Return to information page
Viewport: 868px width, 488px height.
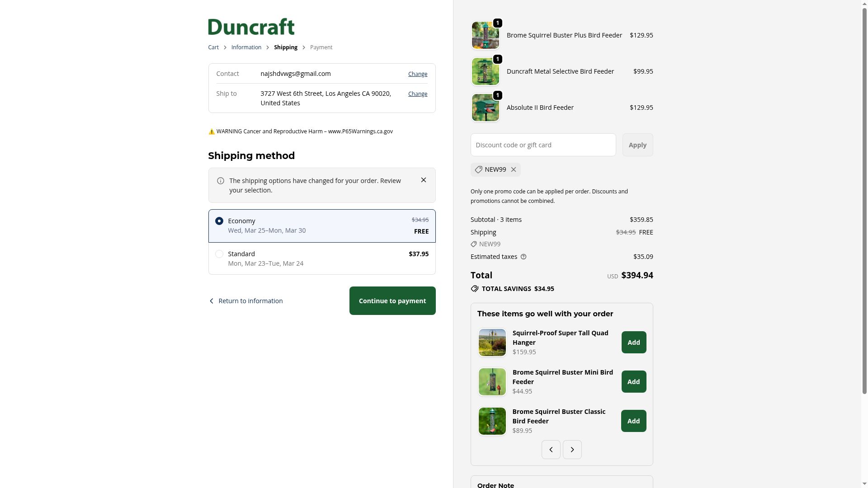click(246, 301)
